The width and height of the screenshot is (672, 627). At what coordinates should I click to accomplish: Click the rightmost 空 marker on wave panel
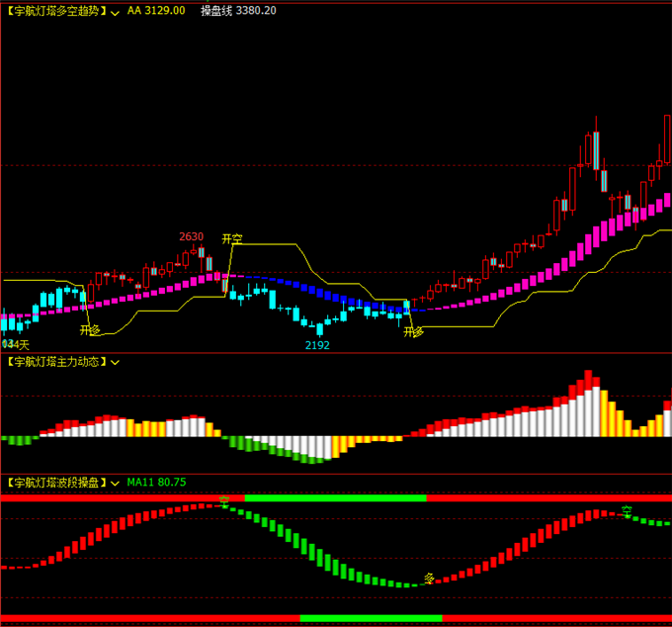pos(627,510)
